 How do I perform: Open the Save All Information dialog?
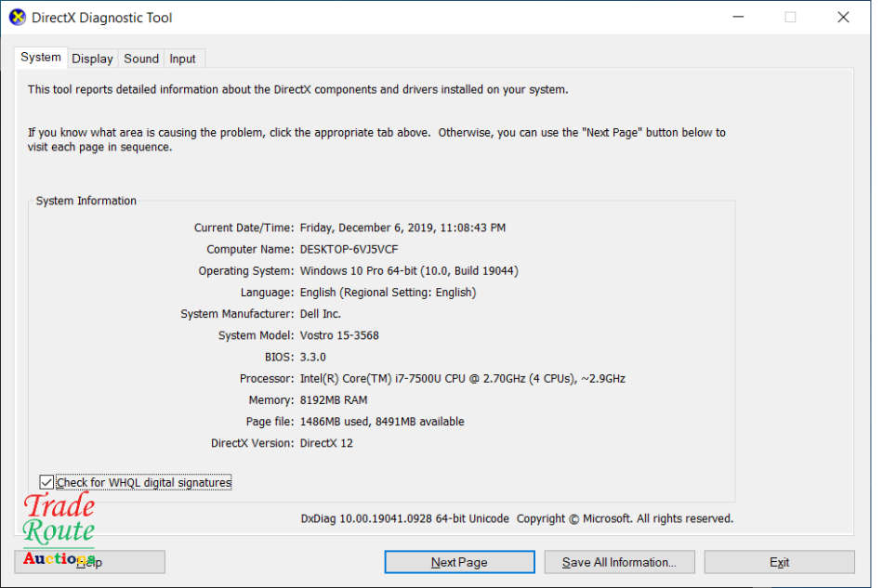619,561
